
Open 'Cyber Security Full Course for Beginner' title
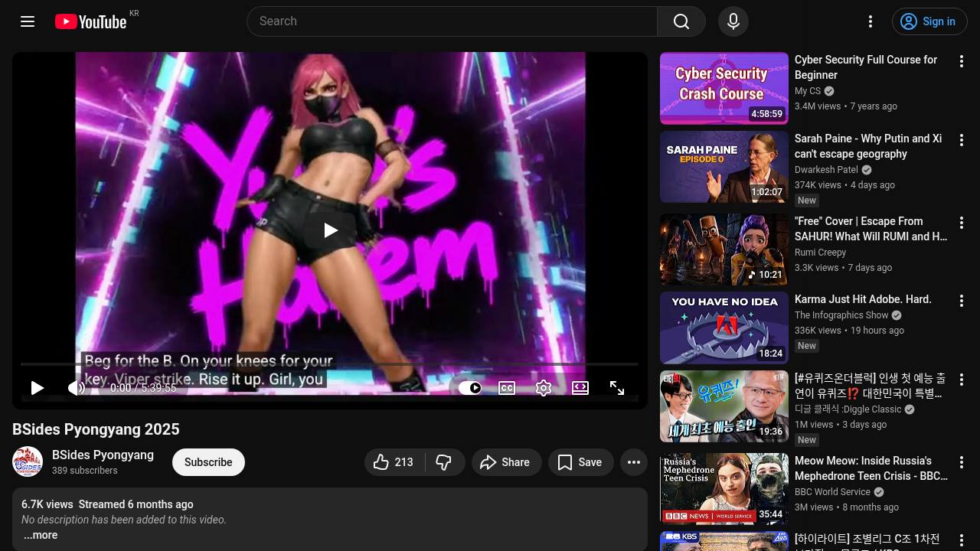[866, 67]
